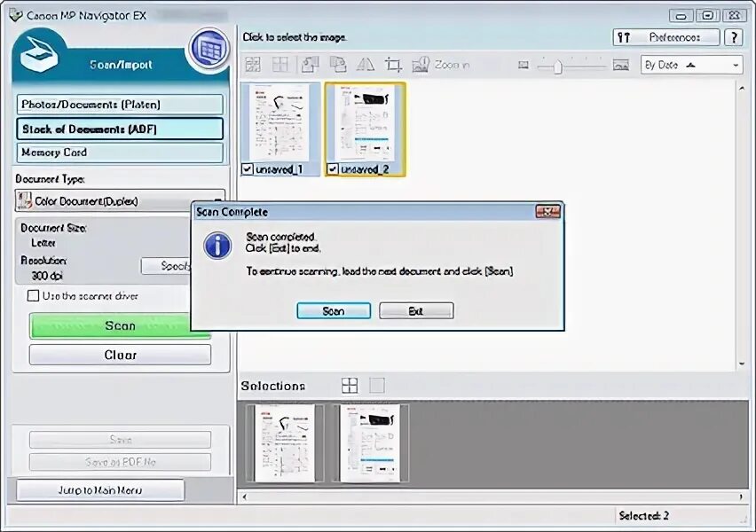The width and height of the screenshot is (756, 532).
Task: Click Save as PDF file button
Action: click(x=120, y=462)
